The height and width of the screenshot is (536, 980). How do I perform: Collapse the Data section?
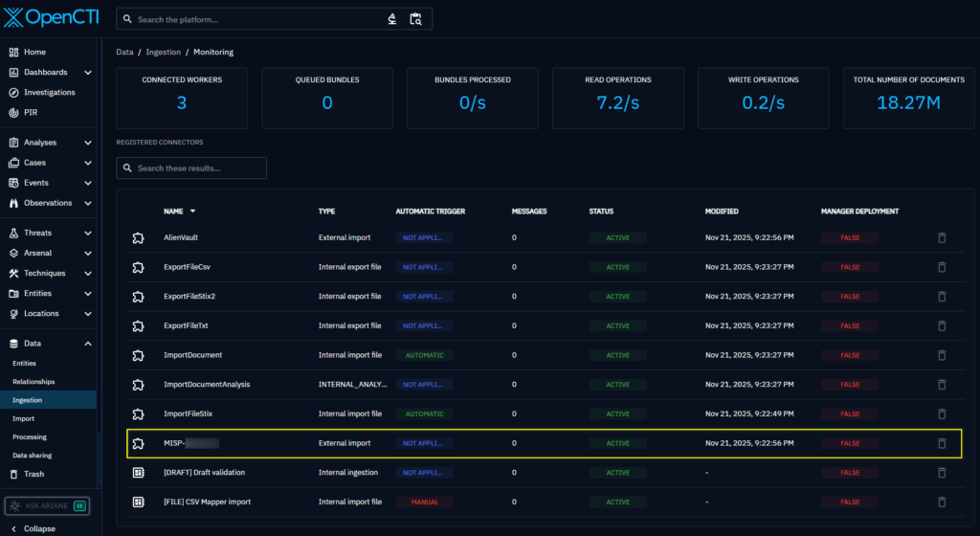(87, 343)
